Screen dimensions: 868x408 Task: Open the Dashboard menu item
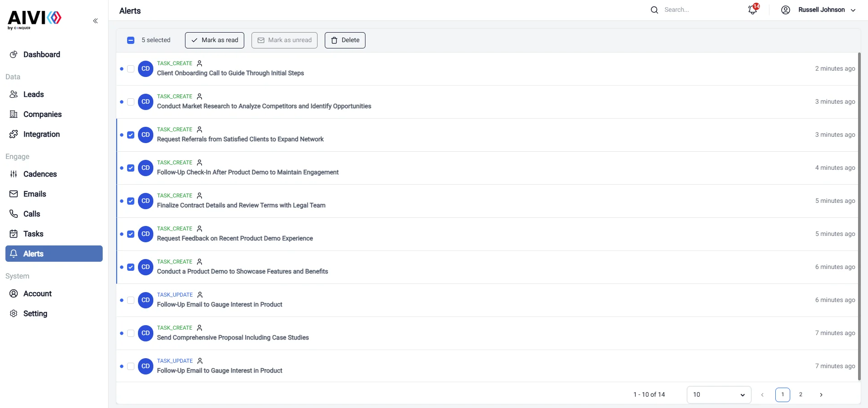click(54, 54)
